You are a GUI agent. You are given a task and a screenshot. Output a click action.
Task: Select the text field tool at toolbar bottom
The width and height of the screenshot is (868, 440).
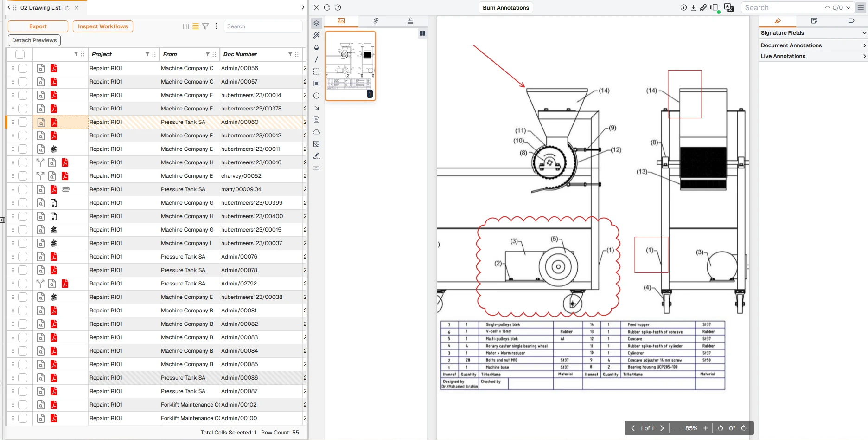(316, 168)
